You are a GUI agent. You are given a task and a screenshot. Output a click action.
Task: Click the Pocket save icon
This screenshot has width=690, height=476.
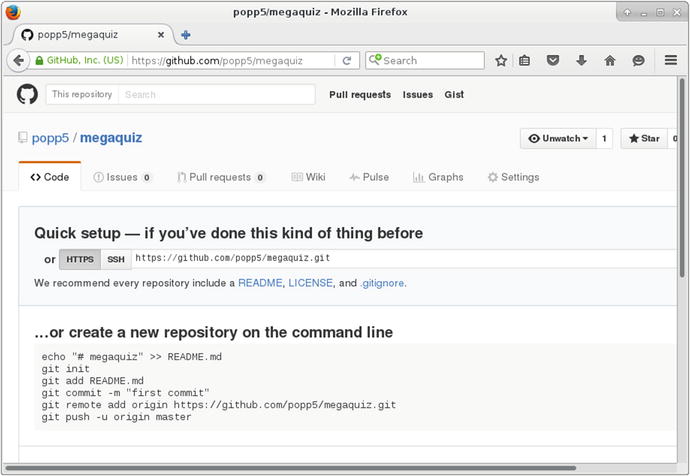click(553, 60)
